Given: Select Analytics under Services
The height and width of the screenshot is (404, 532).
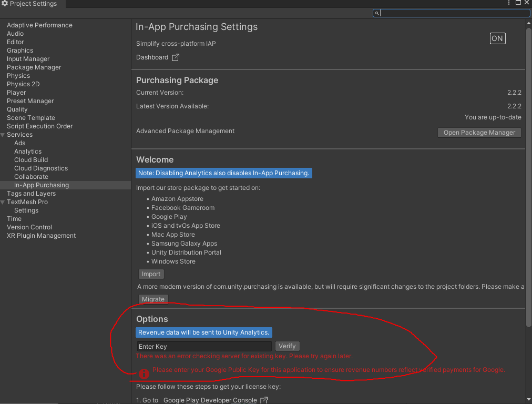Looking at the screenshot, I should point(28,151).
